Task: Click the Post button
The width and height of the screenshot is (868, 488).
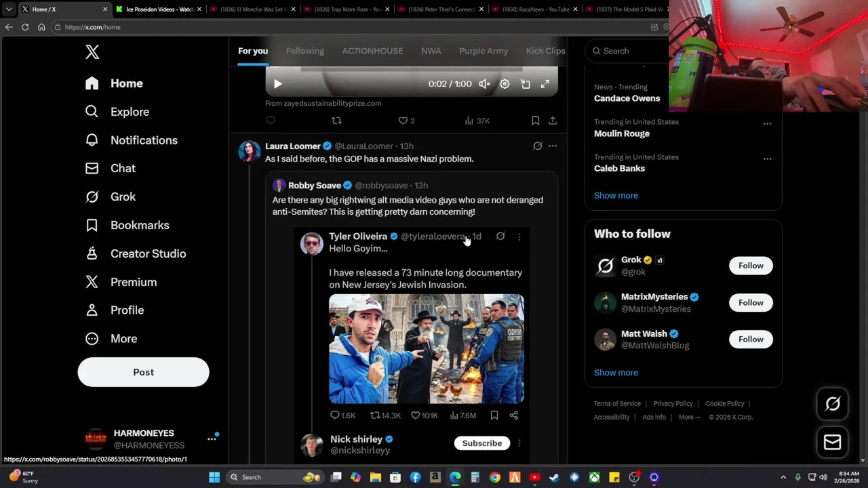Action: click(143, 372)
